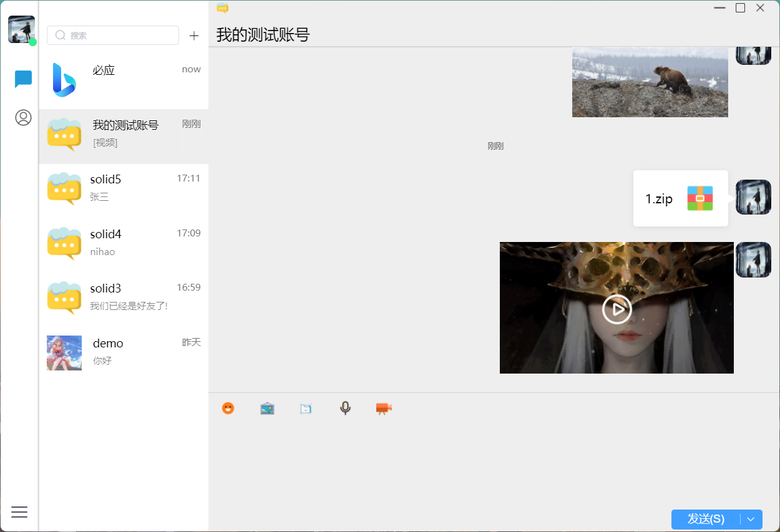Click the 必应 Bing logo avatar
Image resolution: width=780 pixels, height=532 pixels.
coord(64,80)
